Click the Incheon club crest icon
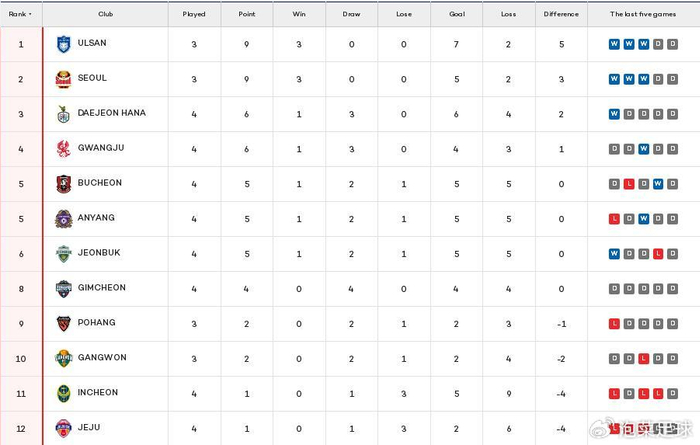700x445 pixels. [63, 394]
